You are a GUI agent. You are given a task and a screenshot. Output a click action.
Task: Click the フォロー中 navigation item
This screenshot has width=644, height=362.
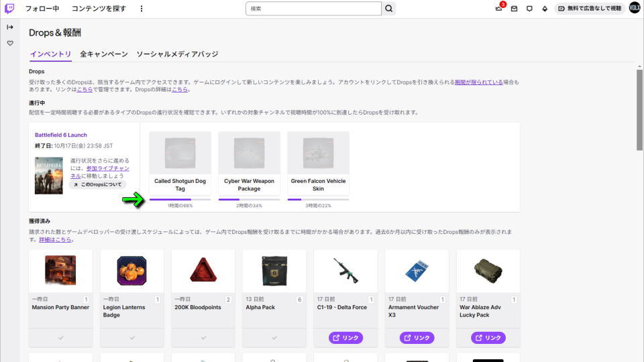(x=42, y=9)
